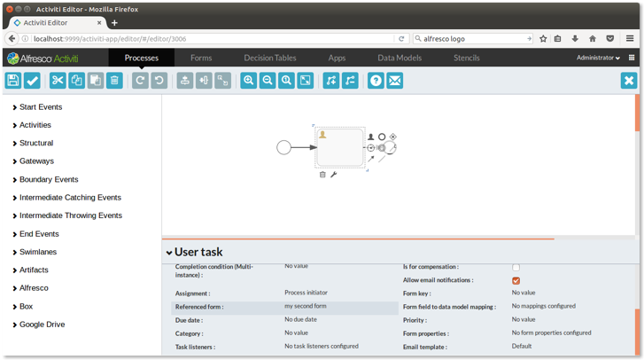Expand the Gateways stencil group
The height and width of the screenshot is (360, 644).
36,161
